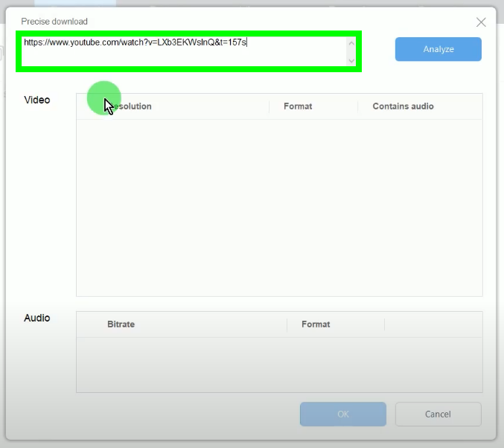504x448 pixels.
Task: Click the Audio section label
Action: point(37,318)
